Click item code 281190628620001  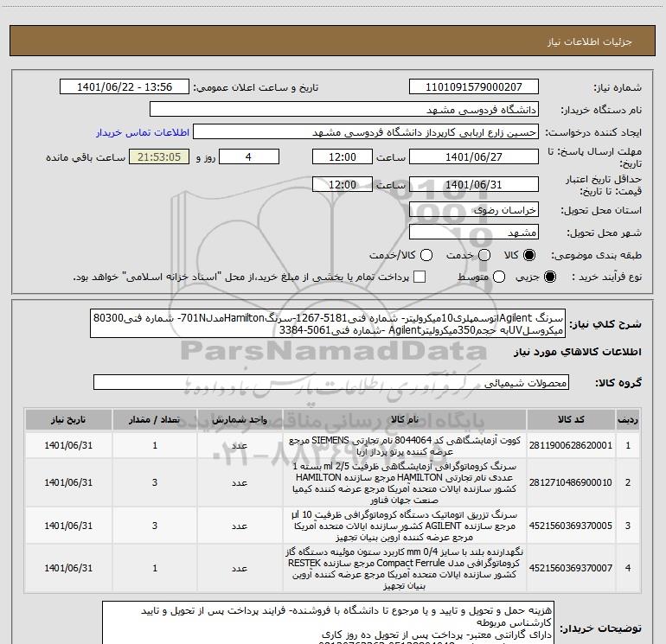point(571,445)
